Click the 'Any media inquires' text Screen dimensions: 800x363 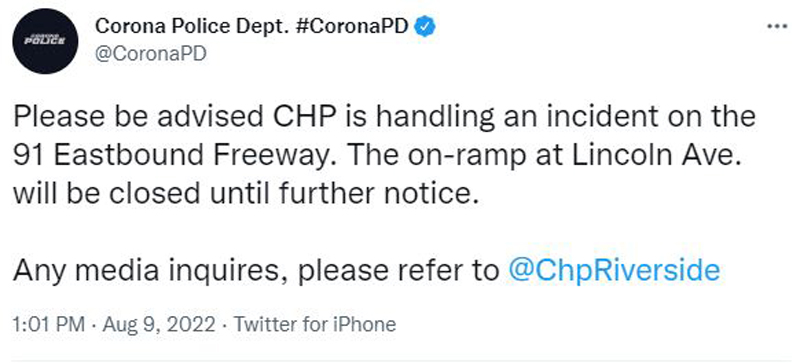152,271
